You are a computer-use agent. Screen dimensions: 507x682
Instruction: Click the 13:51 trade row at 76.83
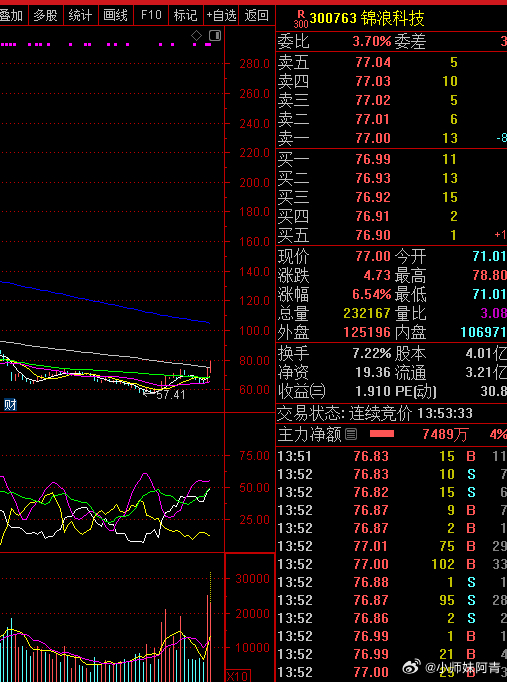(392, 456)
